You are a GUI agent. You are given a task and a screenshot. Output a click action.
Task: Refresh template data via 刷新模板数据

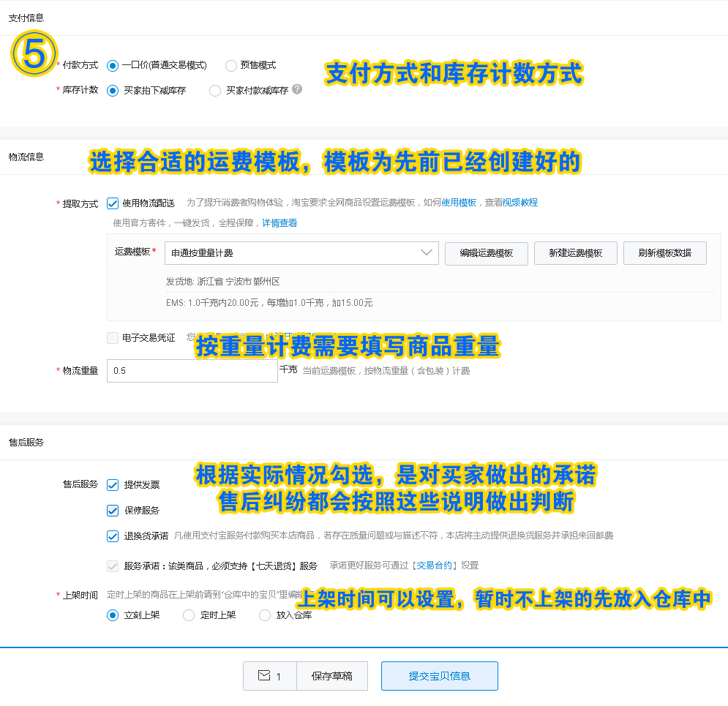point(664,254)
